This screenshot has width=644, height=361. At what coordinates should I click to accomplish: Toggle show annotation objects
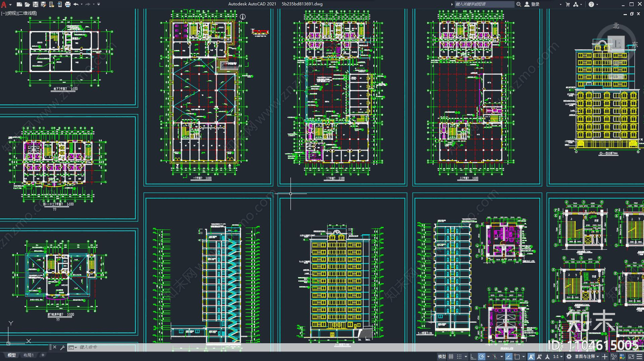531,357
